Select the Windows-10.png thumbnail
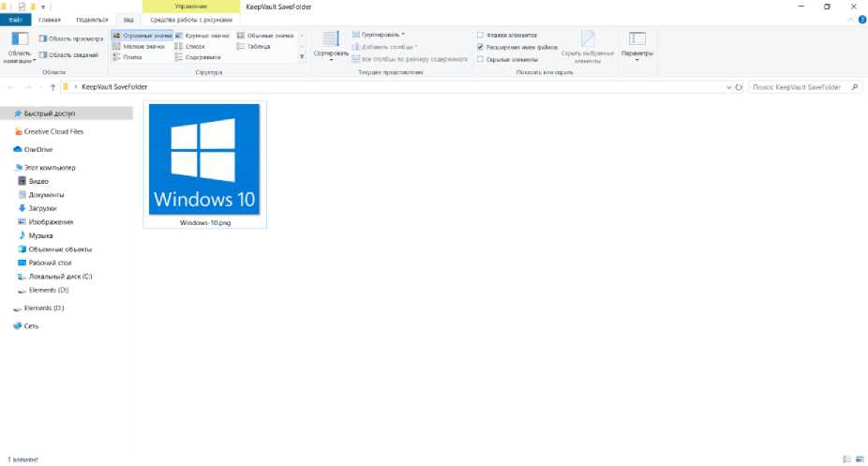This screenshot has width=868, height=466. pyautogui.click(x=204, y=159)
